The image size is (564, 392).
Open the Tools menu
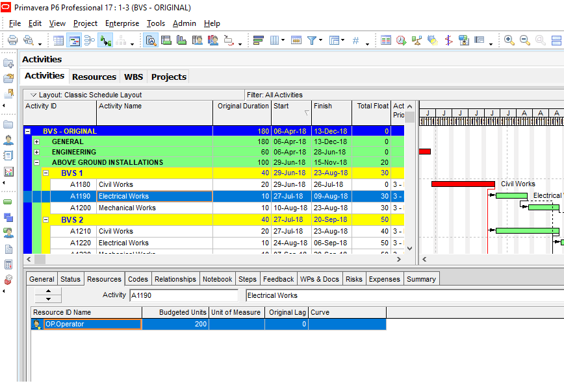tap(156, 23)
